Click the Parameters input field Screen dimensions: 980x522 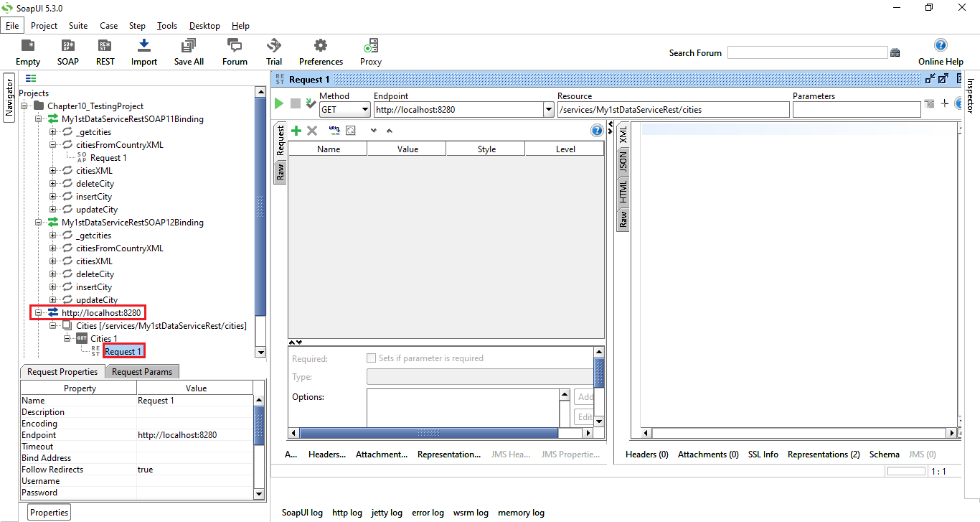(857, 110)
